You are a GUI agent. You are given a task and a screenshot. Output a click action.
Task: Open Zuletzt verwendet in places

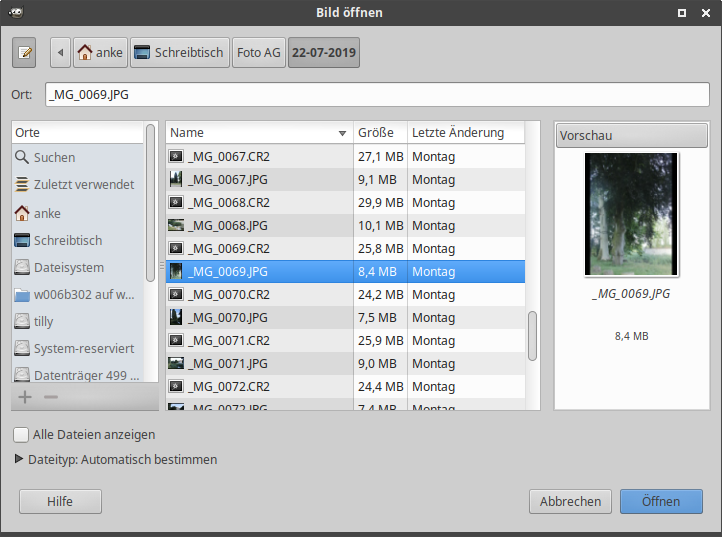(x=75, y=184)
